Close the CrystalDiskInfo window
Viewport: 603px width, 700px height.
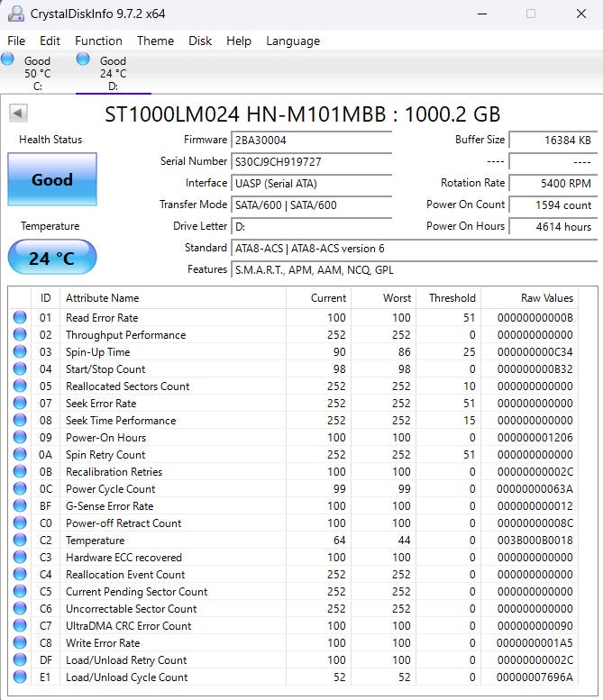click(x=581, y=14)
